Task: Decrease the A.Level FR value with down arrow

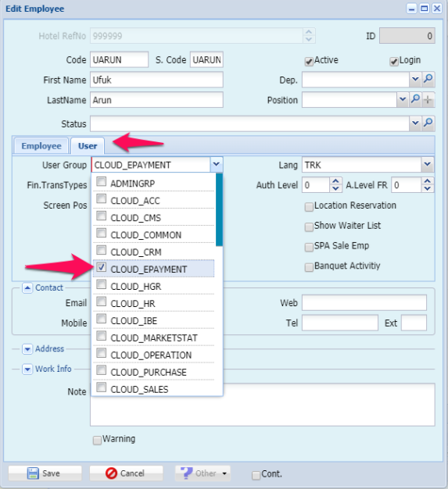Action: tap(428, 189)
